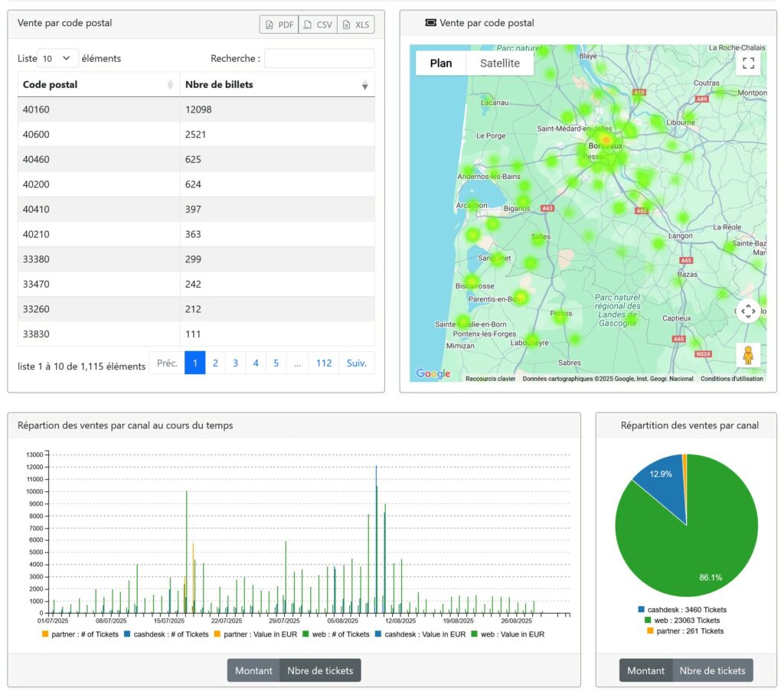The image size is (784, 697).
Task: Jump to last page 112
Action: click(324, 363)
